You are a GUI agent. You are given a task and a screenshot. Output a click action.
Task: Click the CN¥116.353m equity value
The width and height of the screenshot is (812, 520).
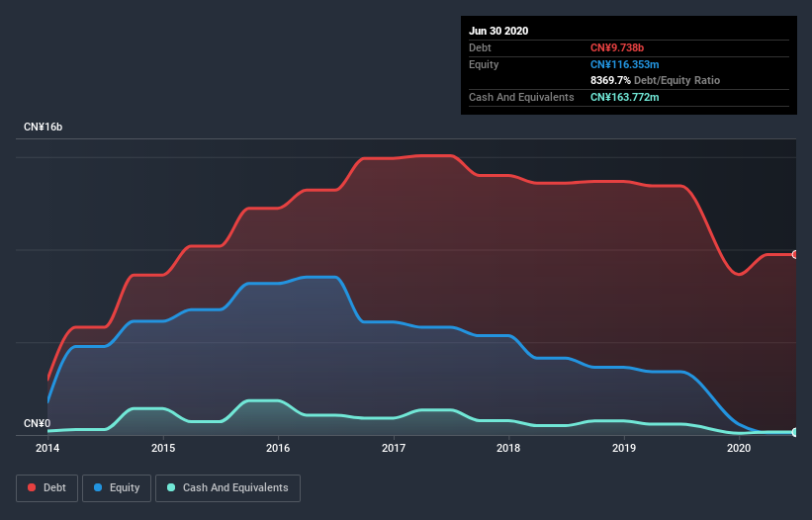tap(624, 64)
